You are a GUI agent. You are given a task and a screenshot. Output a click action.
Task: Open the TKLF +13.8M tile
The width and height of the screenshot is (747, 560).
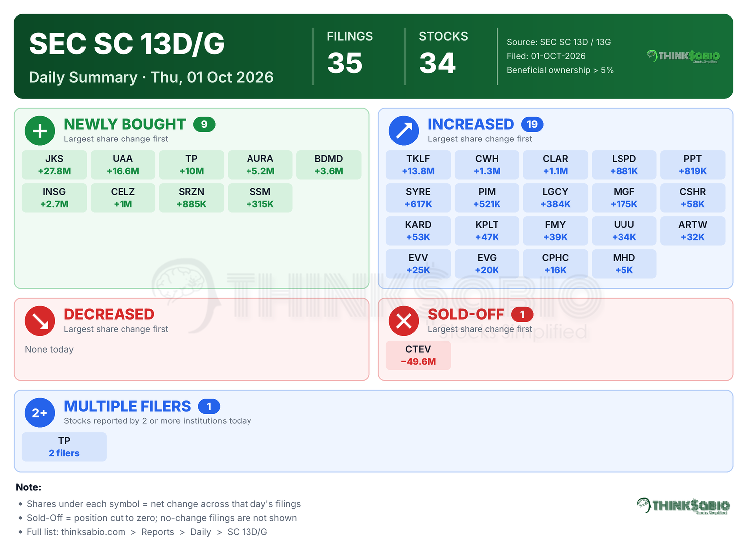click(x=418, y=165)
